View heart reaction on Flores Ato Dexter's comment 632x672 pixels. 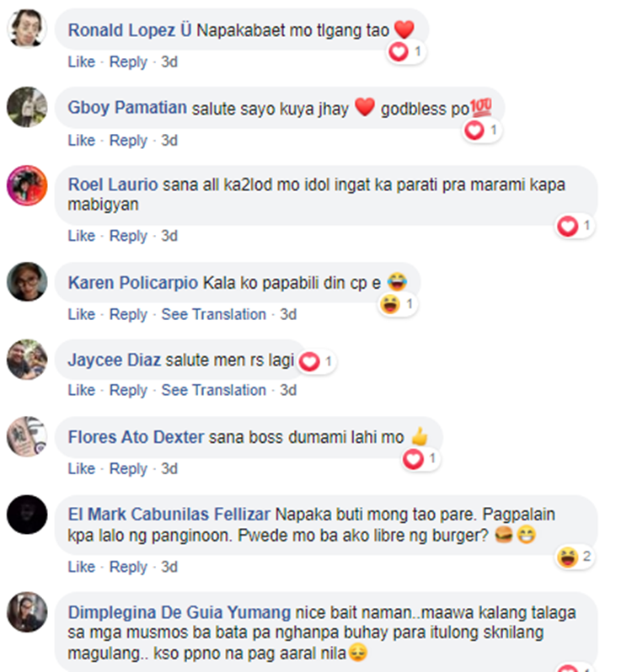pyautogui.click(x=420, y=459)
